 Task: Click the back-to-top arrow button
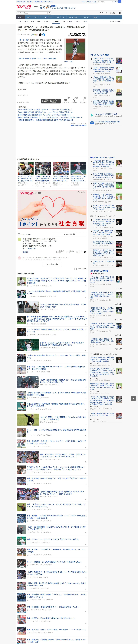(133, 398)
